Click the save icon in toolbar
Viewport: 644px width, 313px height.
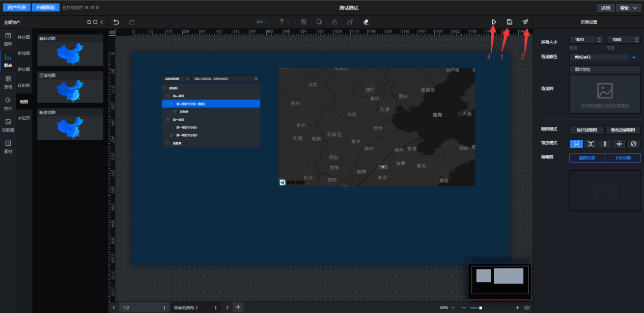[x=510, y=22]
